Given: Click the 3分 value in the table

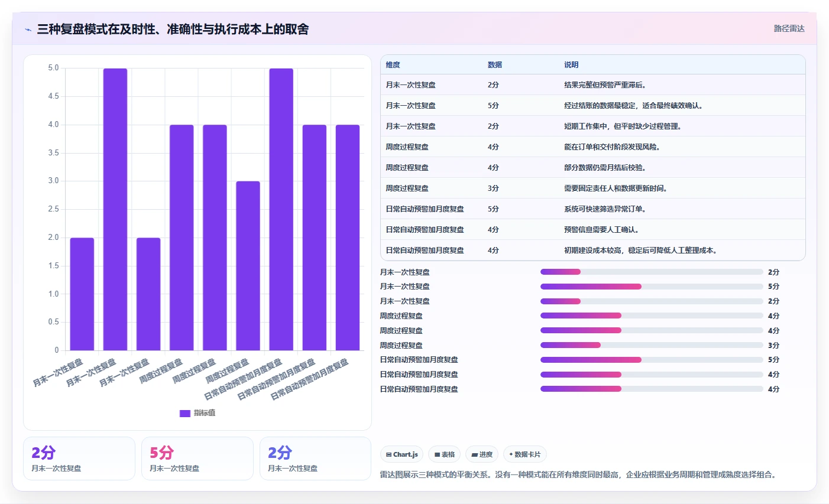Looking at the screenshot, I should click(493, 188).
